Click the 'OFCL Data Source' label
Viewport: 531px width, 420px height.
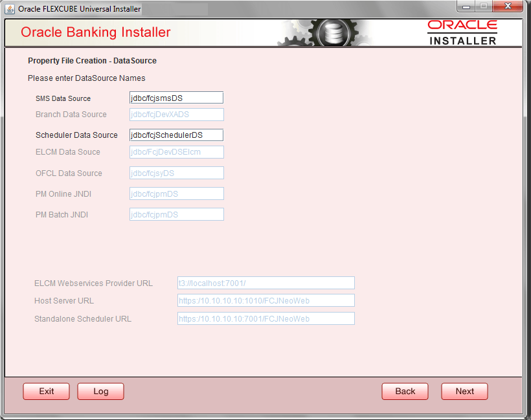[x=69, y=173]
